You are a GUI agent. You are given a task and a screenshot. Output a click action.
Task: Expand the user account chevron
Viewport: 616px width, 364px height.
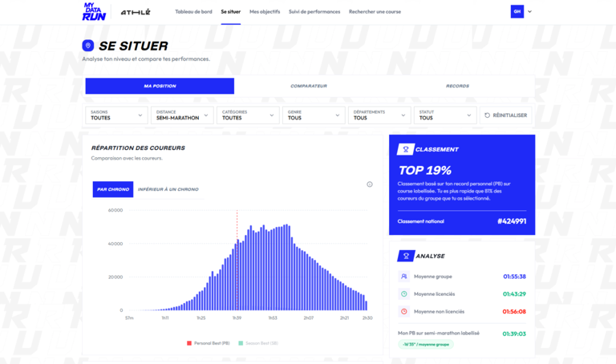[529, 12]
